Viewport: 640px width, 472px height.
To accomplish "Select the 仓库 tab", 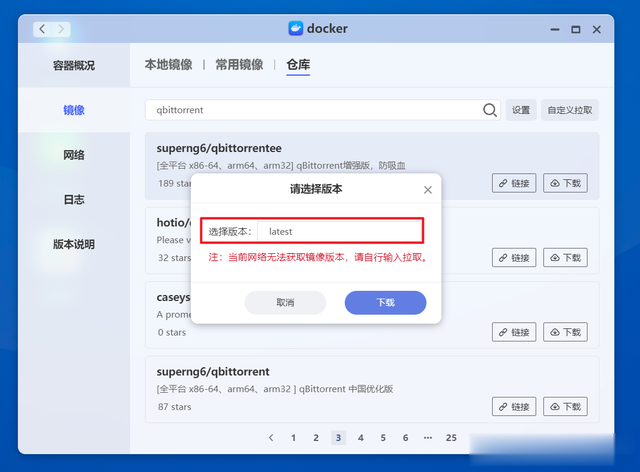I will (x=298, y=65).
